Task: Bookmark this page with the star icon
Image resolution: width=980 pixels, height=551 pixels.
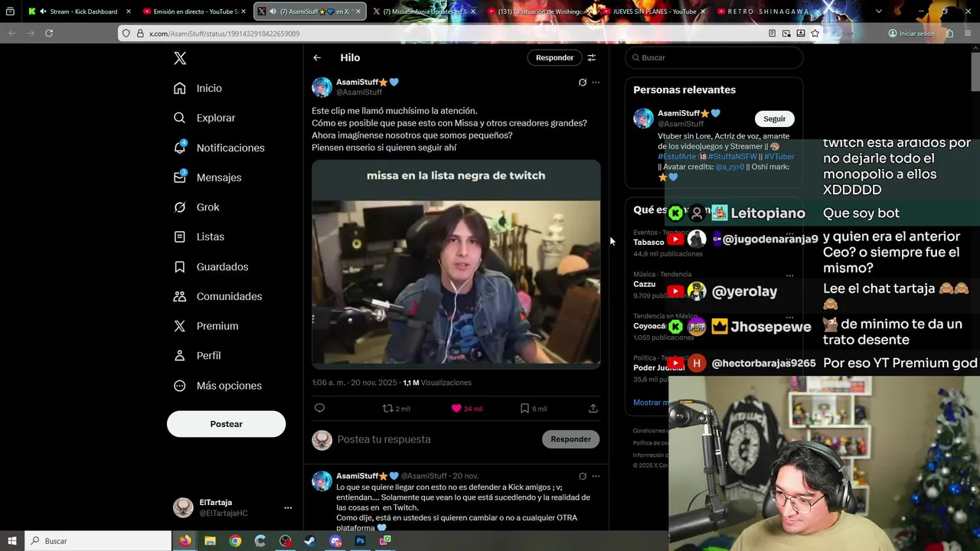Action: 815,33
